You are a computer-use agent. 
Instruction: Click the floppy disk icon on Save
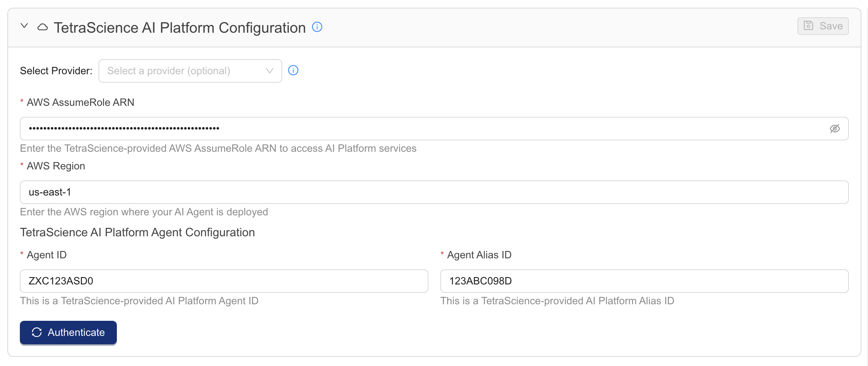(808, 26)
